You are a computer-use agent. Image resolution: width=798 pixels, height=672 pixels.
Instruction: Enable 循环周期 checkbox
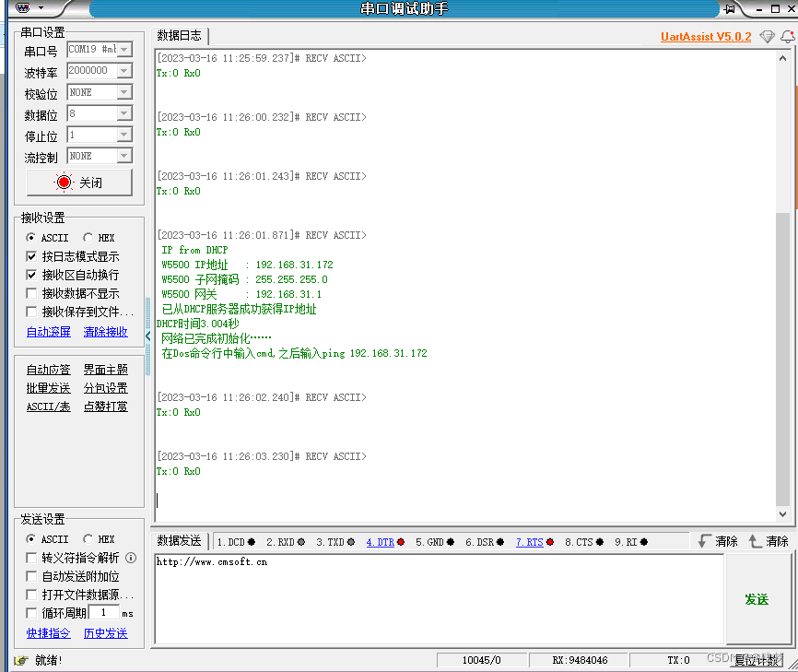coord(31,613)
